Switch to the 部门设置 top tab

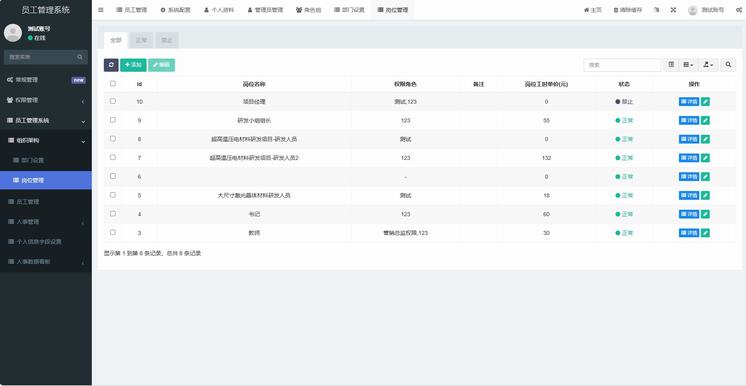tap(349, 10)
